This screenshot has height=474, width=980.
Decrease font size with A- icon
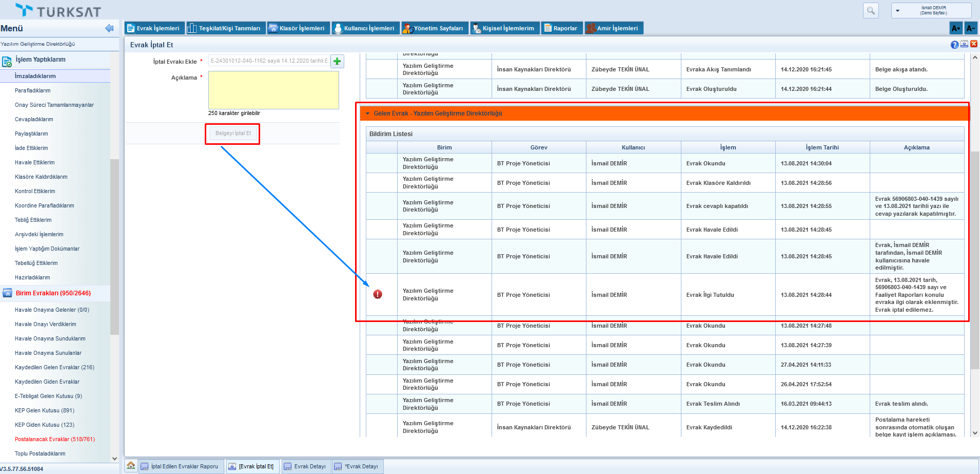click(x=970, y=28)
